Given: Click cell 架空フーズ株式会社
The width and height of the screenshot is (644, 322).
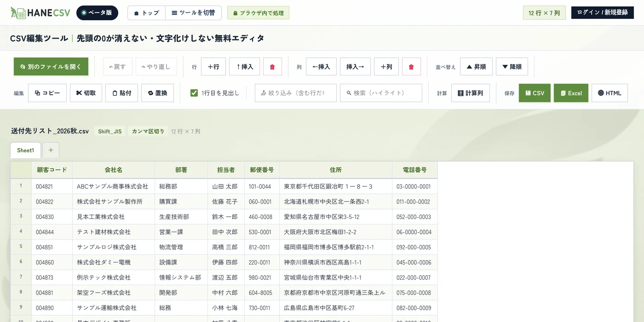Looking at the screenshot, I should point(114,293).
